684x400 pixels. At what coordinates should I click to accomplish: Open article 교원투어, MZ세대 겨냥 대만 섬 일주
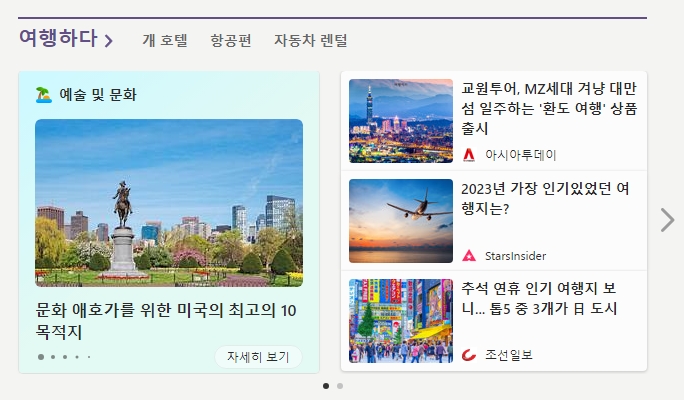[x=549, y=108]
